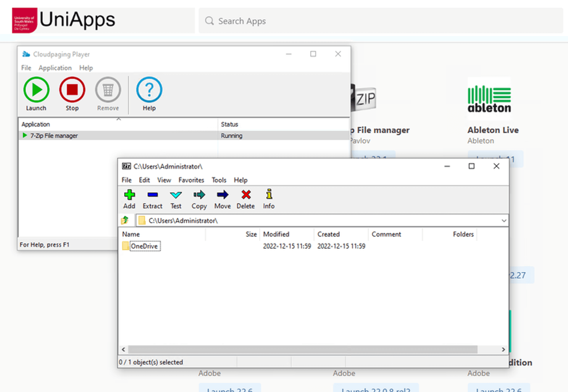Select the OneDrive folder name
Screen dimensions: 568x392
click(144, 246)
